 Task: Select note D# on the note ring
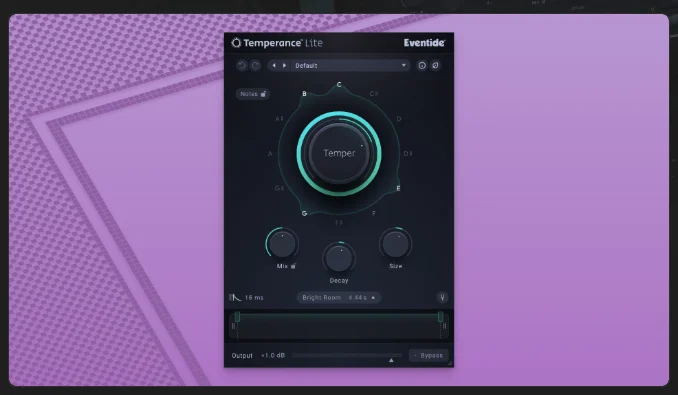pyautogui.click(x=408, y=153)
